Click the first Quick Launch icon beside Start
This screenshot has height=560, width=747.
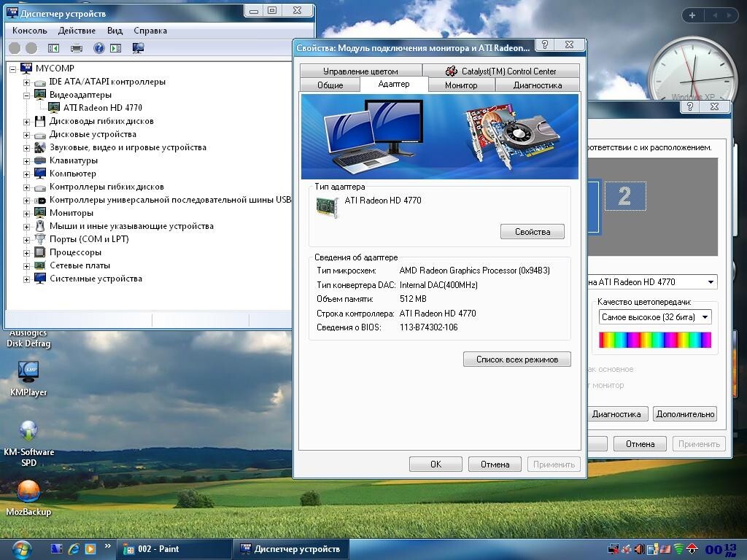coord(57,549)
